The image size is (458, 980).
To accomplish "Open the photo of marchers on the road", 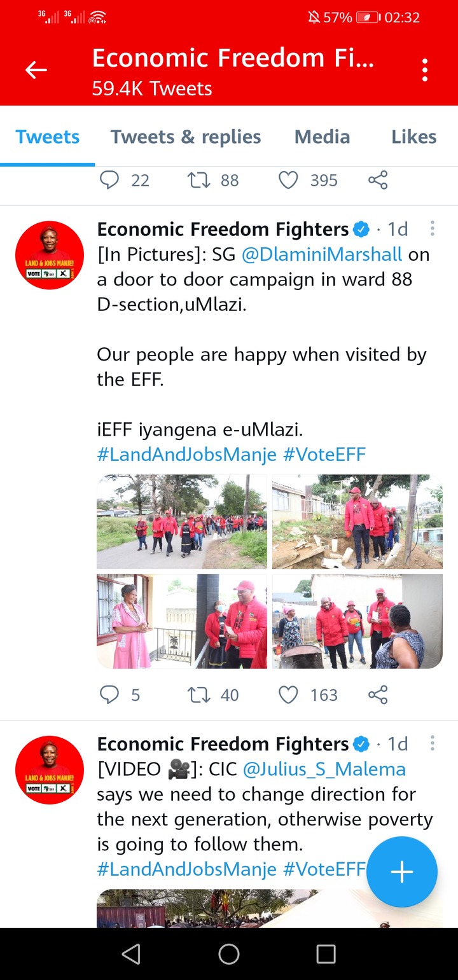I will (182, 521).
